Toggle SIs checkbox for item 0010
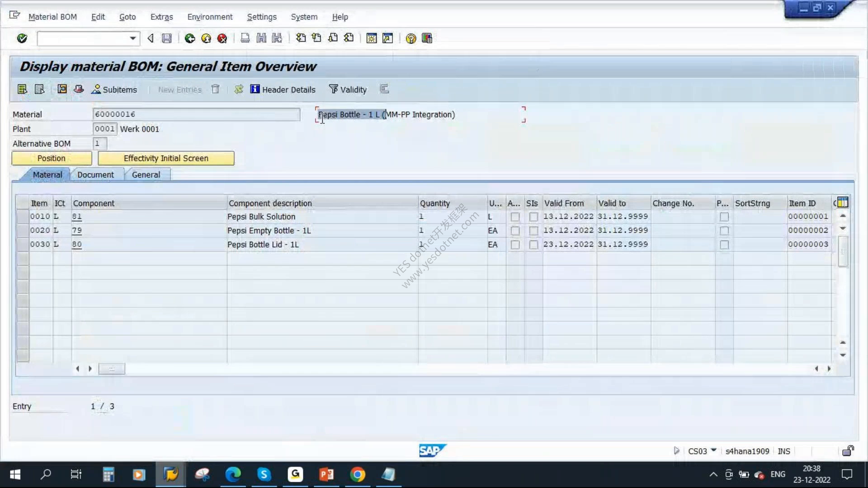 (533, 217)
